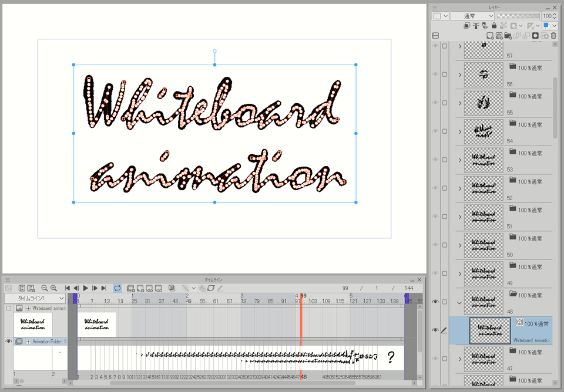Screen dimensions: 564x392
Task: Create a new layer folder
Action: [x=508, y=36]
